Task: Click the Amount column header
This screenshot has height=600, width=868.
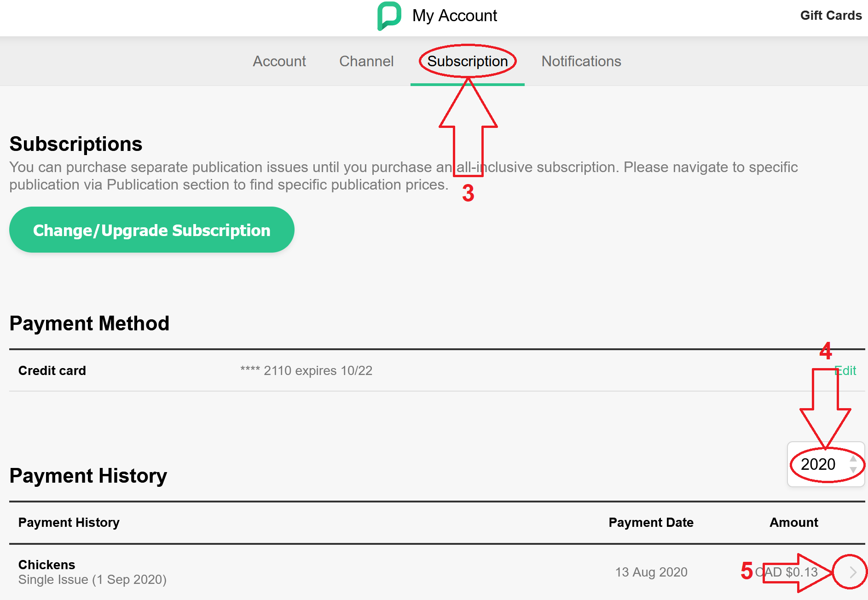Action: [794, 522]
